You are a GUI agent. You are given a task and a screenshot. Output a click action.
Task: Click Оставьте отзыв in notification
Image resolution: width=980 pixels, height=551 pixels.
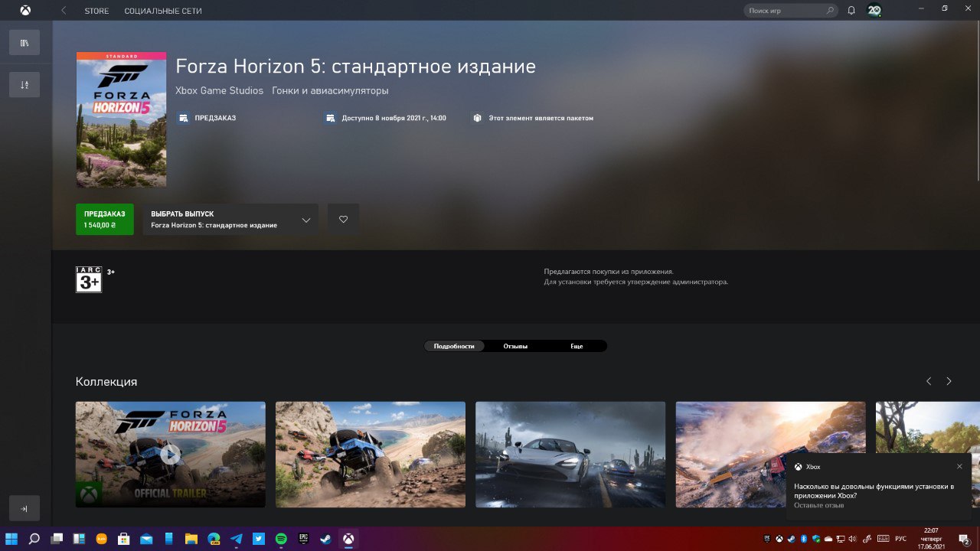[818, 505]
